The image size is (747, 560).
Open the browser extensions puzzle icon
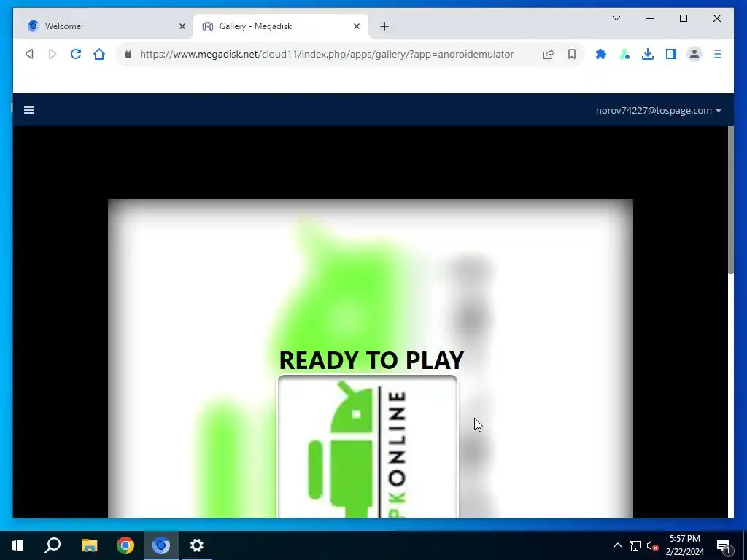point(601,54)
